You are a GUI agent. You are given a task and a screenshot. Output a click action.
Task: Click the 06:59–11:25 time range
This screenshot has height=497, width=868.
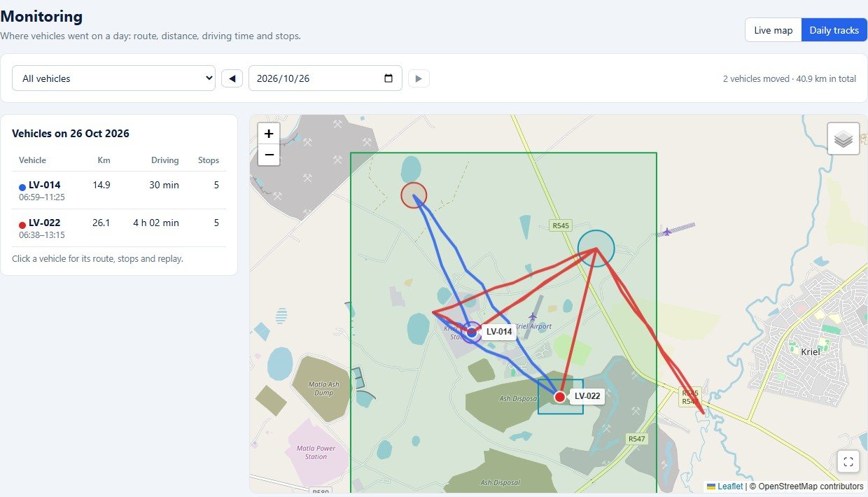[42, 197]
